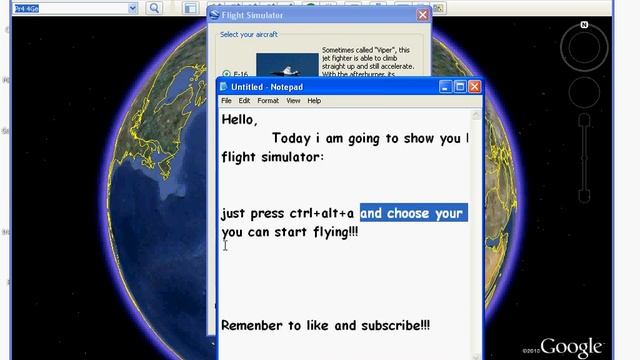
Task: Click the "flight simulator:" line in Notepad
Action: pyautogui.click(x=272, y=158)
